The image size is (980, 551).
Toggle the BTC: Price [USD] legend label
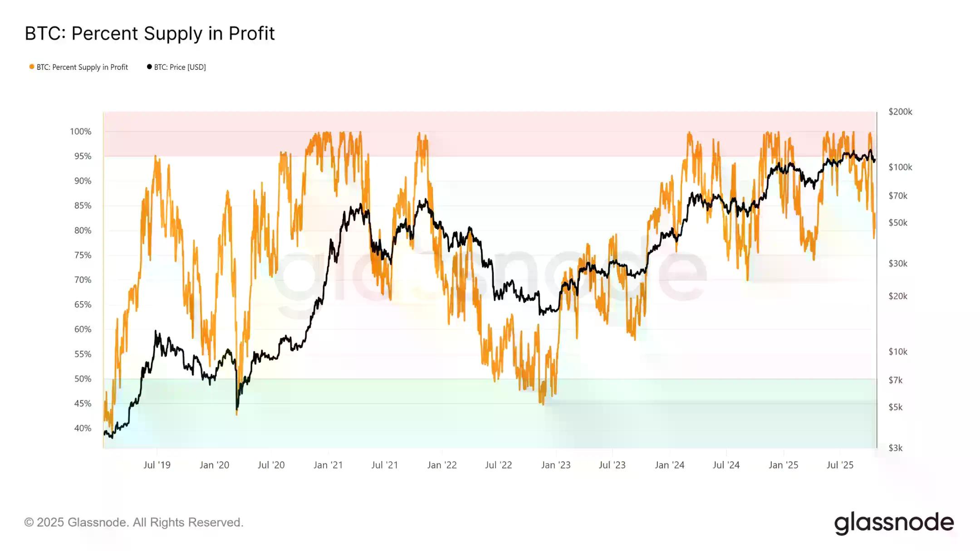(x=180, y=67)
